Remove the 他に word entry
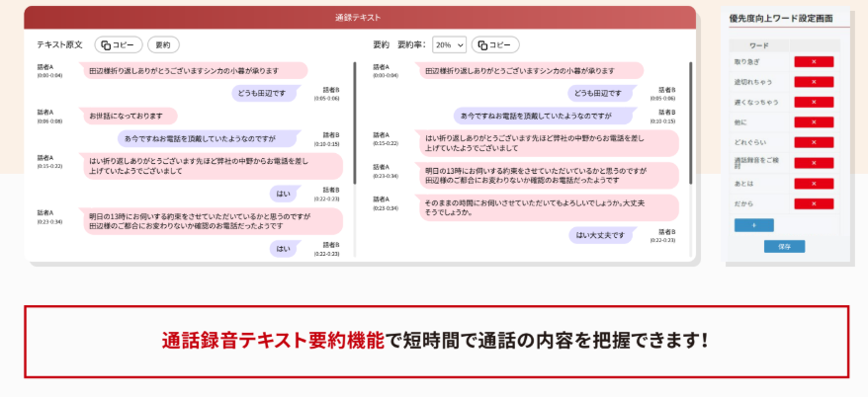The width and height of the screenshot is (868, 397). [814, 121]
